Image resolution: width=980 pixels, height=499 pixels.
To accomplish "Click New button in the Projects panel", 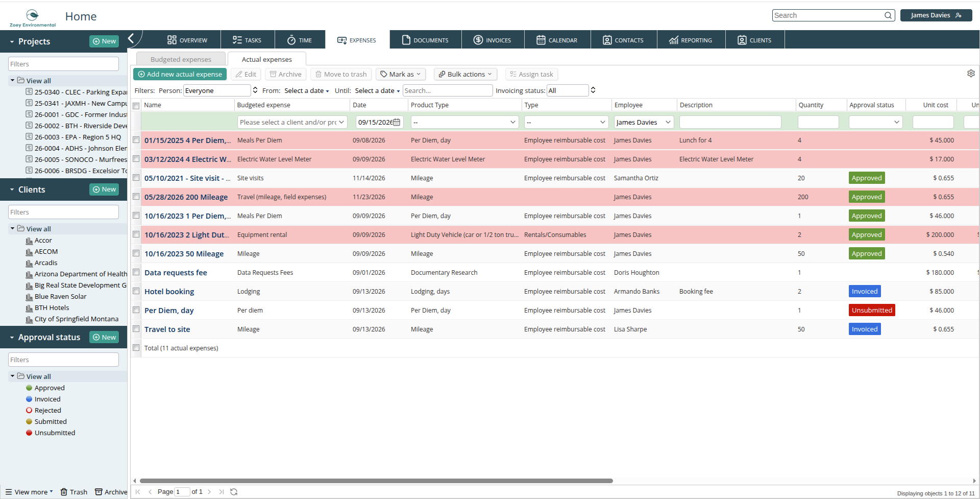I will [104, 41].
